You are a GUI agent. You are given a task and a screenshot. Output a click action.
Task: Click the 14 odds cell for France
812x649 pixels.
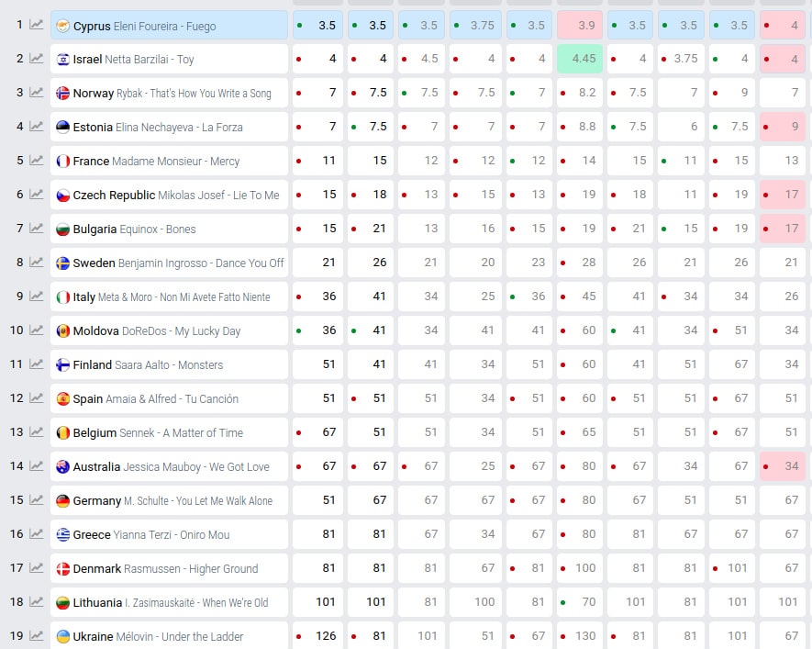click(x=580, y=161)
